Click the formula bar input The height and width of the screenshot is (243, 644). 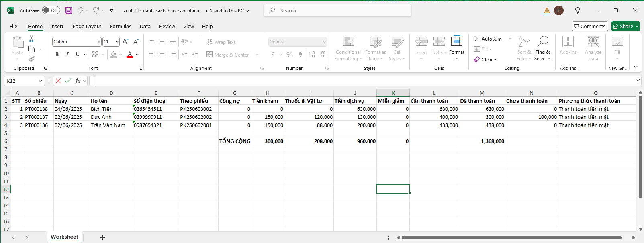(363, 81)
